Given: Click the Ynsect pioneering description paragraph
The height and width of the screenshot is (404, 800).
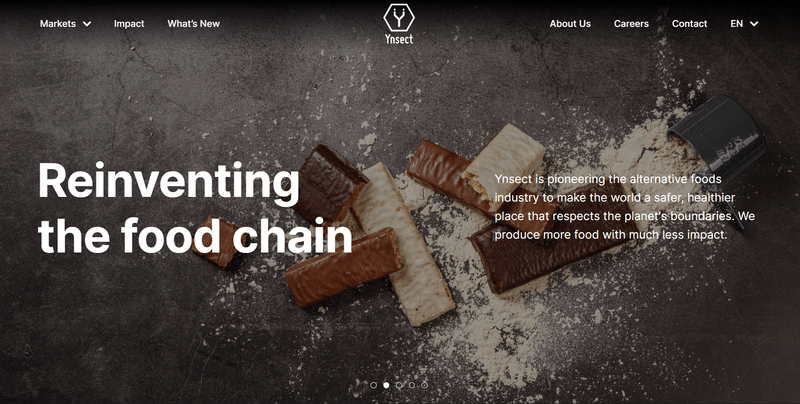Looking at the screenshot, I should (624, 207).
